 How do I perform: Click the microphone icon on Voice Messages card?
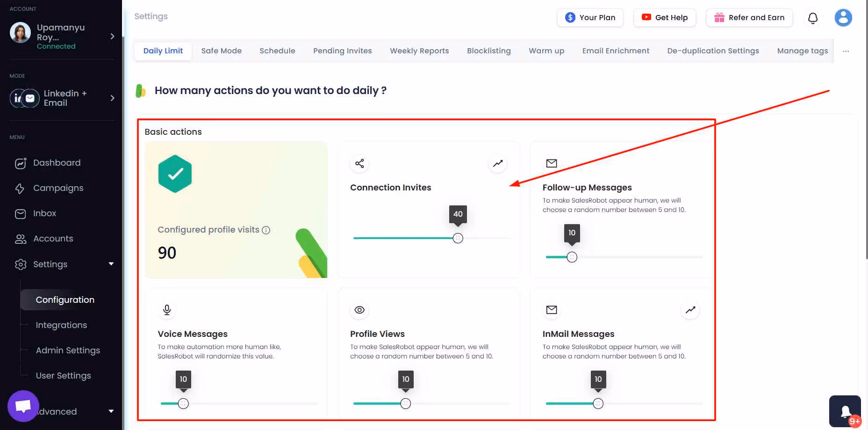(x=167, y=309)
